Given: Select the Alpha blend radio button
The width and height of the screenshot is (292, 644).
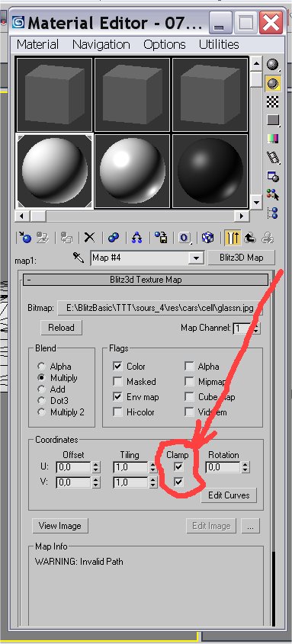Looking at the screenshot, I should coord(41,367).
